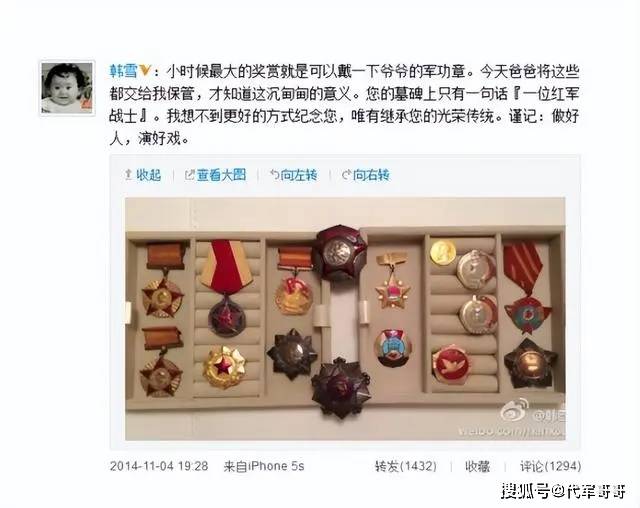This screenshot has height=508, width=640.
Task: Click the clockwise rotate arrow icon
Action: 346,175
